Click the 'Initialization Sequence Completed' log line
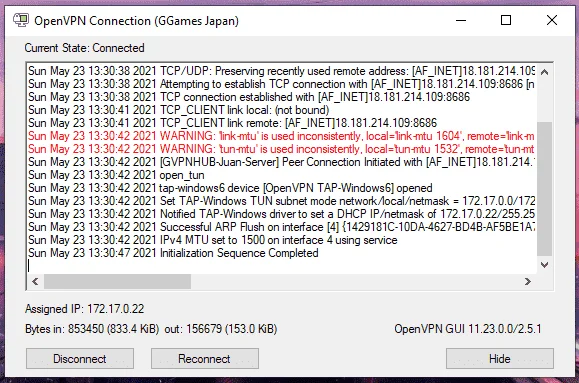Screen dimensions: 579x383 click(173, 253)
